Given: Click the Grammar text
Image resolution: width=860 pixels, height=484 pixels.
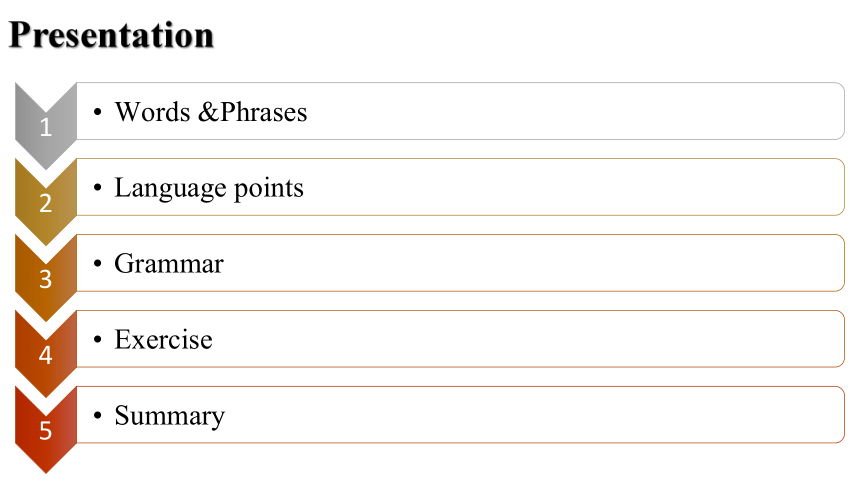Looking at the screenshot, I should click(169, 264).
